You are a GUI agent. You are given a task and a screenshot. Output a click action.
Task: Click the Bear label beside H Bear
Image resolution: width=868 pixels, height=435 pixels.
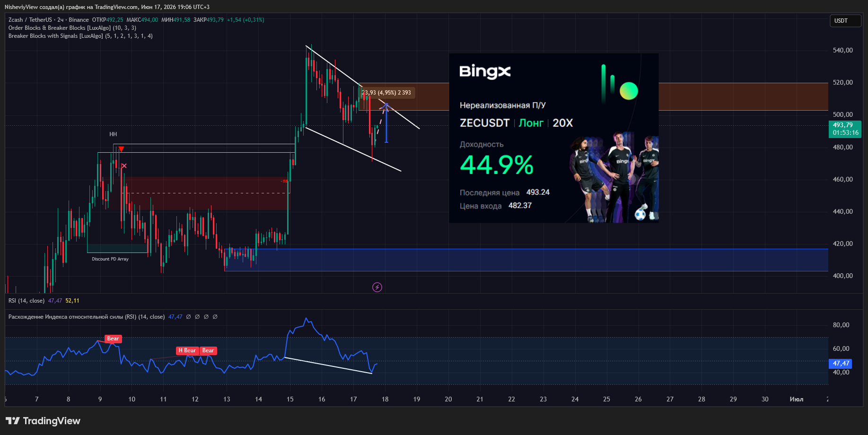pos(208,350)
